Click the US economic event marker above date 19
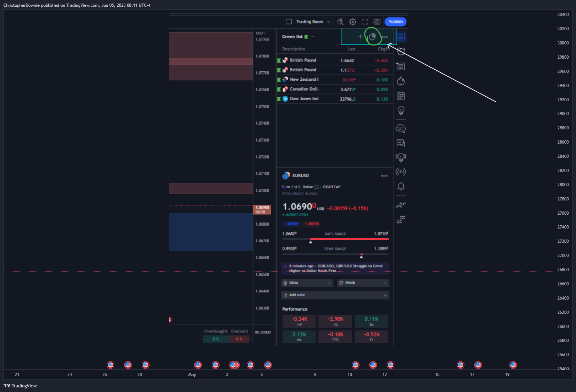Image resolution: width=576 pixels, height=392 pixels. pyautogui.click(x=513, y=365)
